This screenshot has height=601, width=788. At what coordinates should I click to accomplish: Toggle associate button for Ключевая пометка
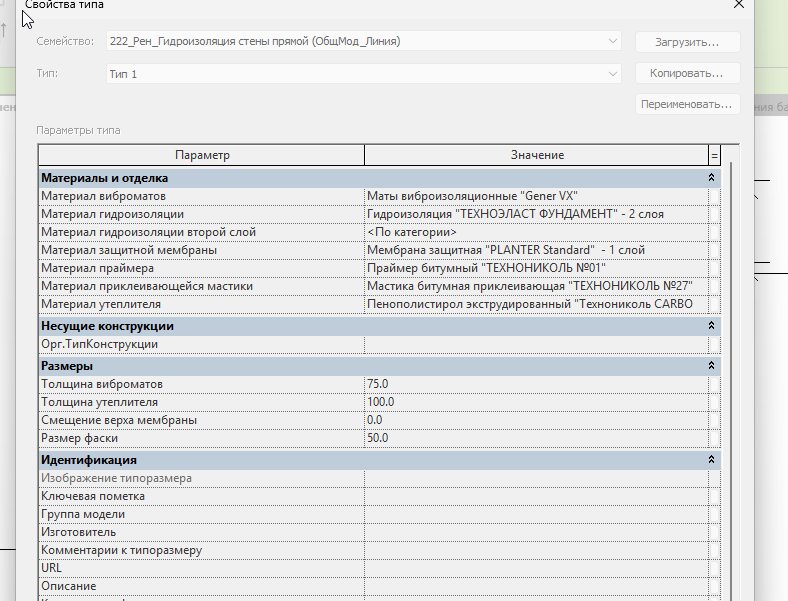(x=714, y=496)
